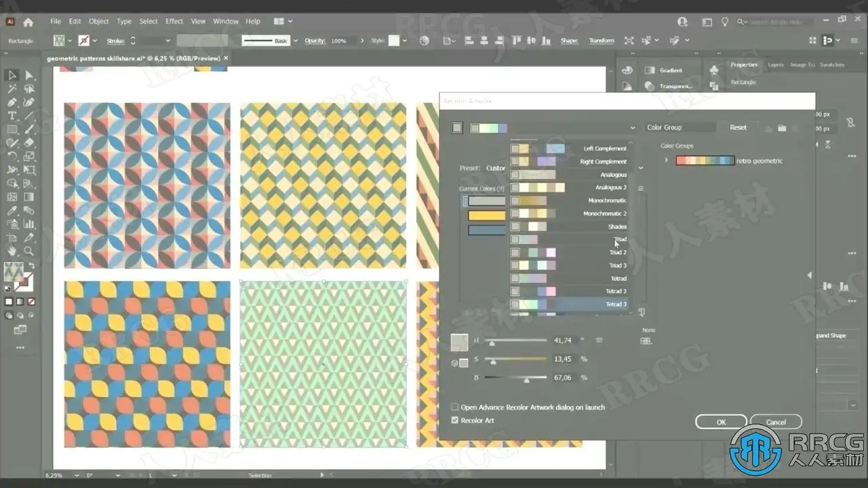Select the Scale tool
This screenshot has height=488, width=868.
point(29,157)
